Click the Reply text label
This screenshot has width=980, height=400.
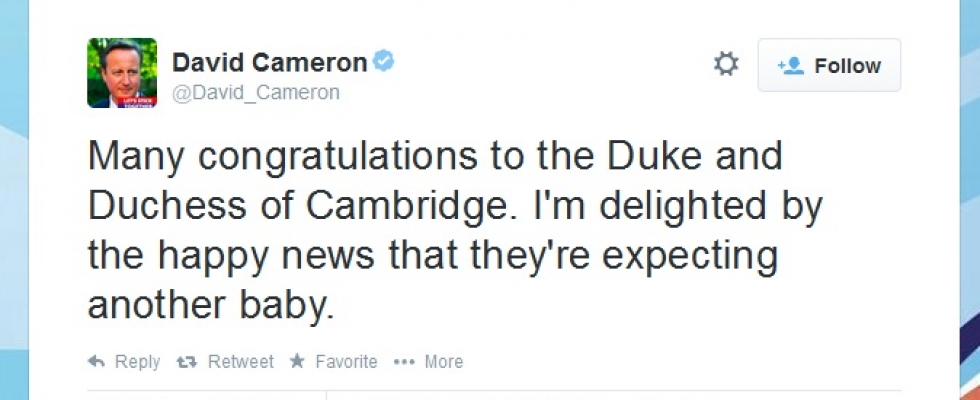[137, 362]
